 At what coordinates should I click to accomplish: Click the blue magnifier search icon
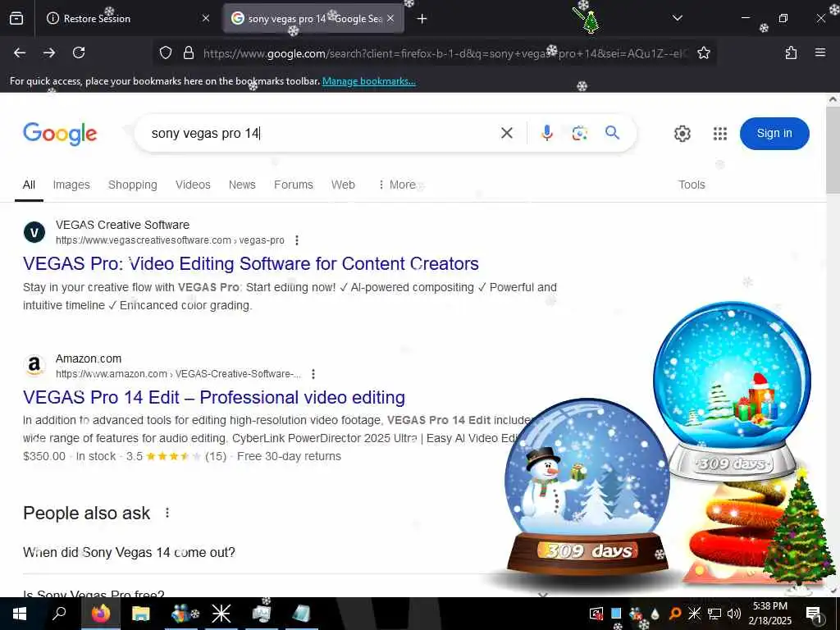[612, 132]
